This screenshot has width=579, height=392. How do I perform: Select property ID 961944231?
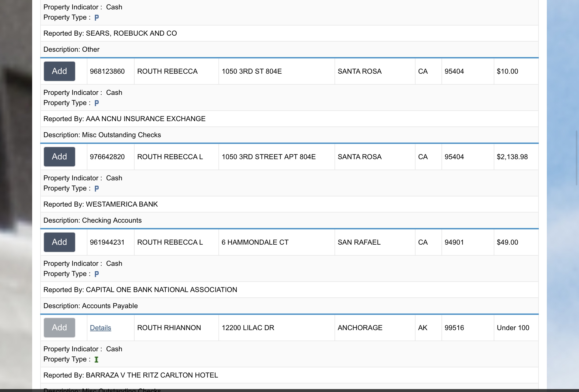pyautogui.click(x=107, y=242)
